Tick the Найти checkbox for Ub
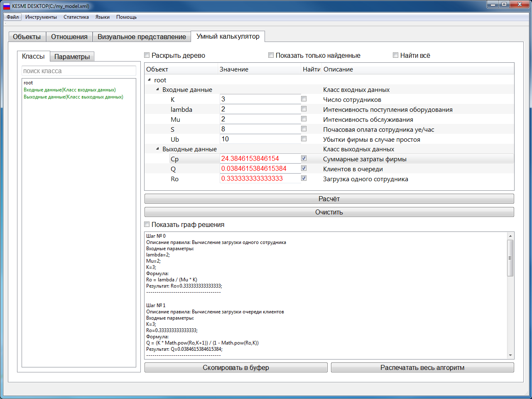The image size is (532, 399). pyautogui.click(x=304, y=139)
